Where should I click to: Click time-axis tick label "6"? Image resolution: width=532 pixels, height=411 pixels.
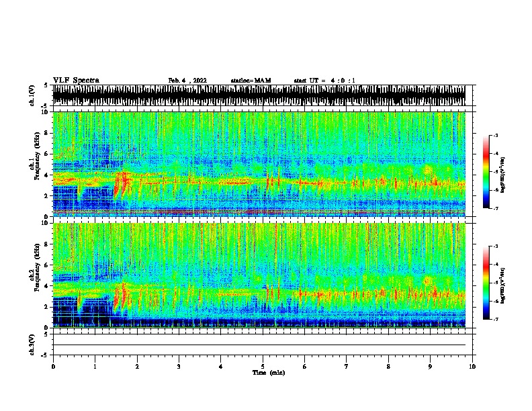(304, 367)
